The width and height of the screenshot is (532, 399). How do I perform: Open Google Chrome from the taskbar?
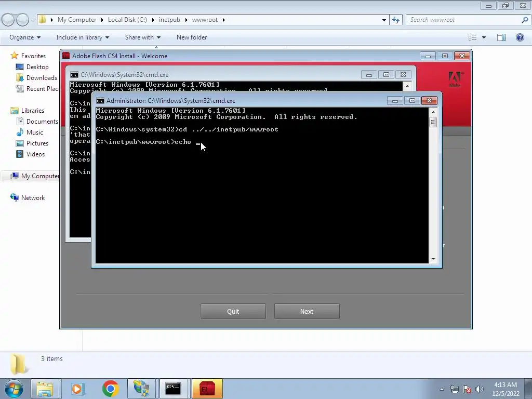pos(110,389)
